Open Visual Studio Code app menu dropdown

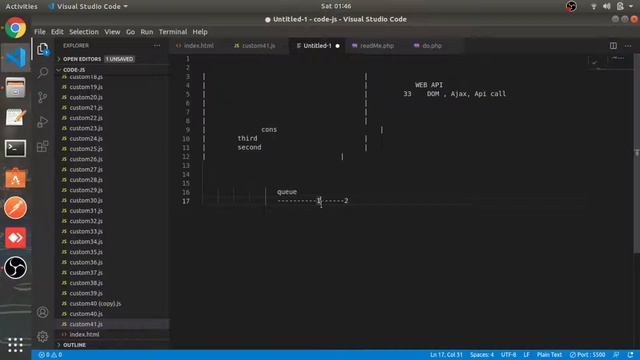tap(88, 7)
